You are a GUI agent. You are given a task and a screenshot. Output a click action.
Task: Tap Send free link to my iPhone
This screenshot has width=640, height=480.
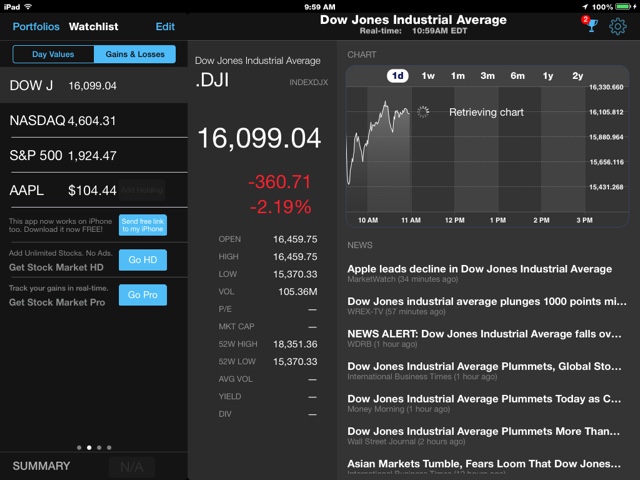click(143, 225)
